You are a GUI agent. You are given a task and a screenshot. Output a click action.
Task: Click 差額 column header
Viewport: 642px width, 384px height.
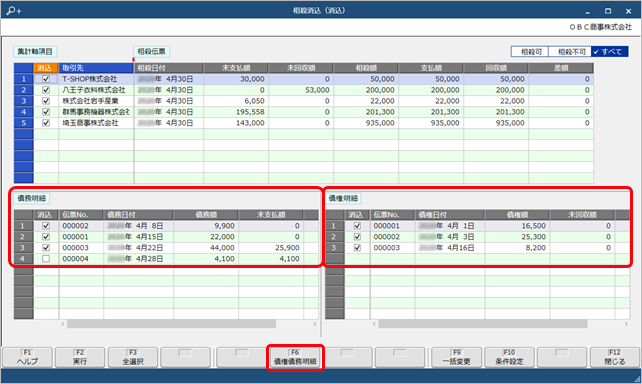click(561, 68)
